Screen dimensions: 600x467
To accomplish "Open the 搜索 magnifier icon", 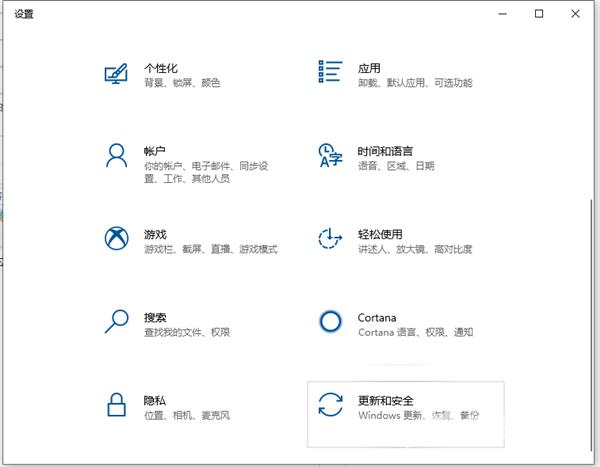I will pyautogui.click(x=116, y=321).
